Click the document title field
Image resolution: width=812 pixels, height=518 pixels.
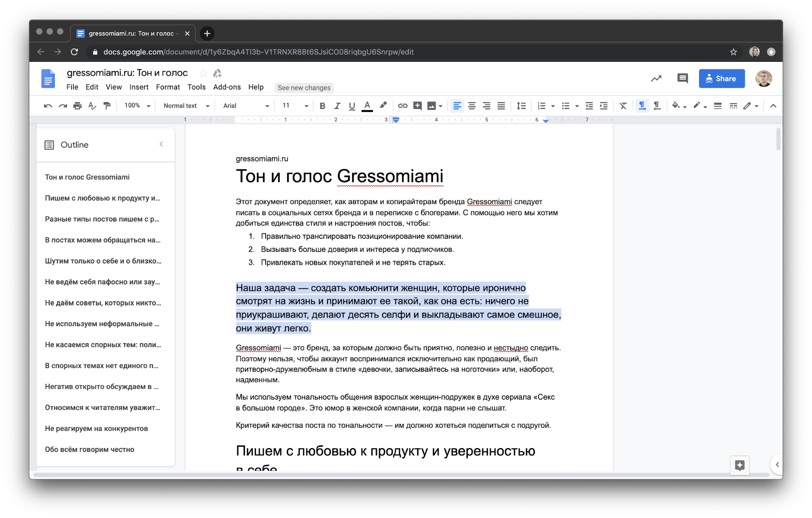click(127, 73)
